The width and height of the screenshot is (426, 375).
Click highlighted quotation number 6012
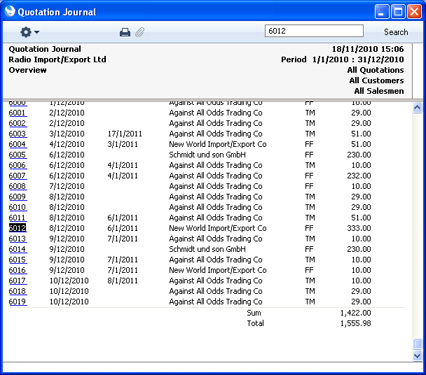(x=17, y=228)
